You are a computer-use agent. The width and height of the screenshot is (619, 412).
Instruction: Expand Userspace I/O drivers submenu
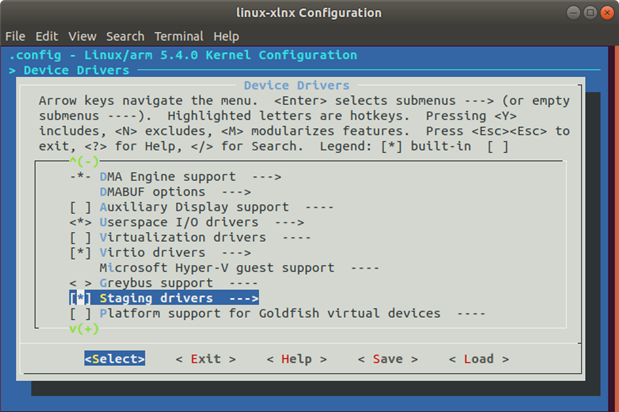coord(201,222)
